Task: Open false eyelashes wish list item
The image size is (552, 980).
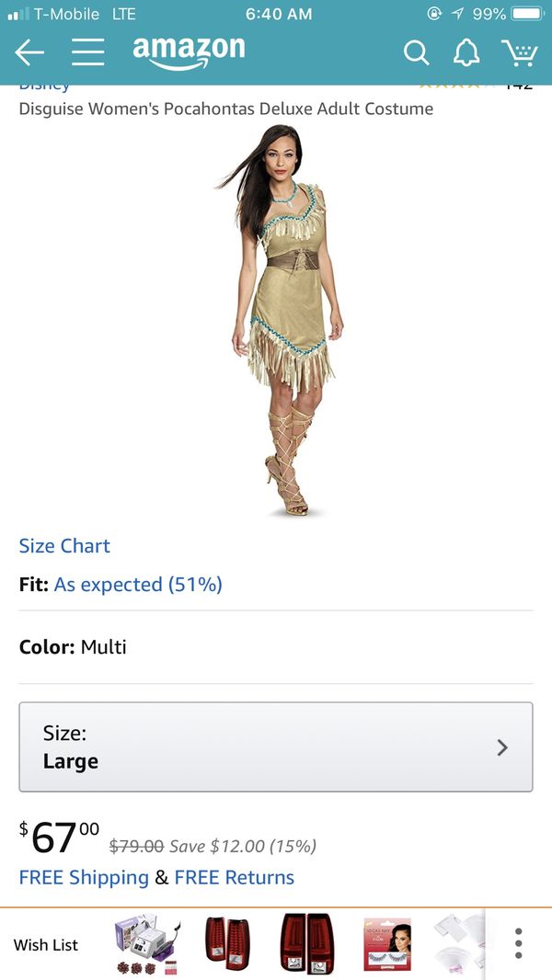Action: click(x=387, y=944)
